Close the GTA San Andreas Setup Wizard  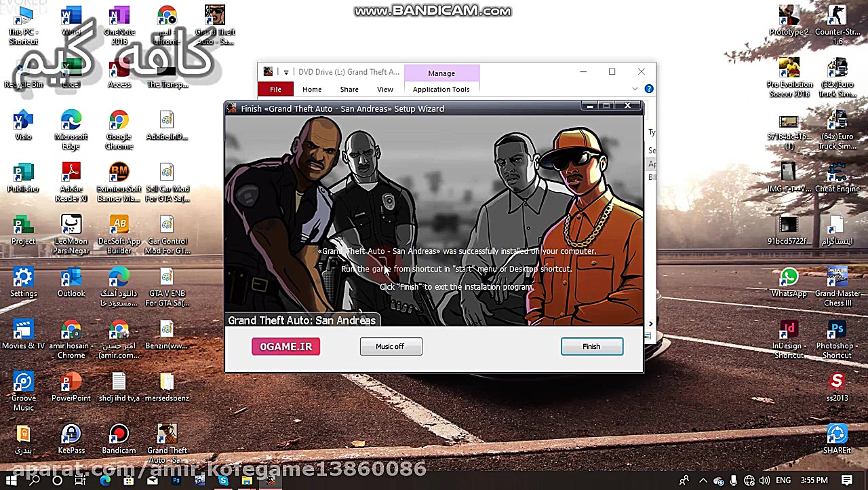point(627,106)
